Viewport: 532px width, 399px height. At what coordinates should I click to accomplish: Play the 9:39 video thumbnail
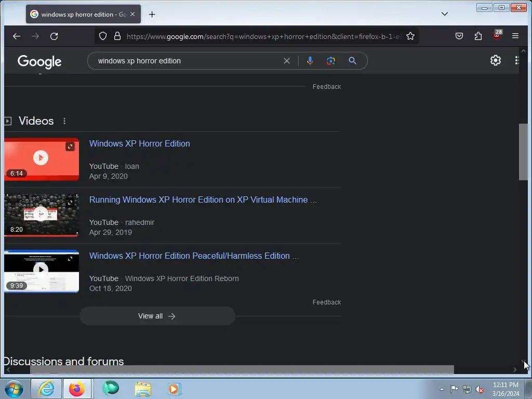tap(42, 271)
